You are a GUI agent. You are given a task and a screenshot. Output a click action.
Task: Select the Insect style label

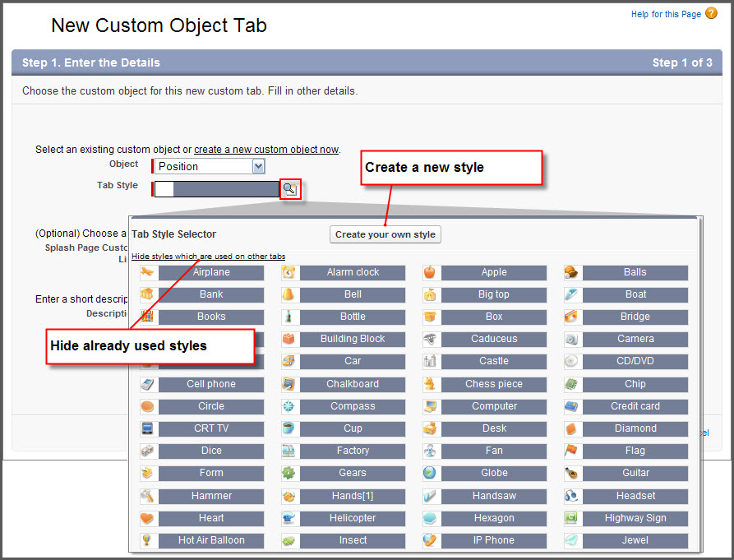coord(353,540)
